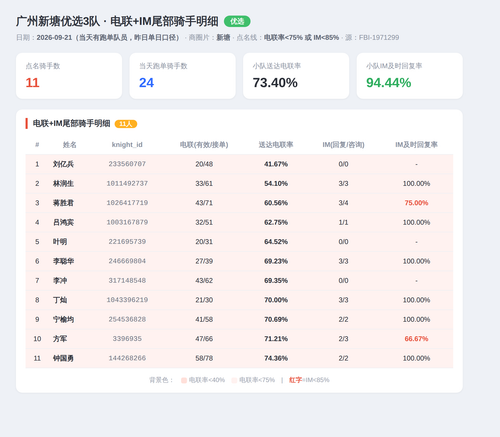The height and width of the screenshot is (437, 500).
Task: Click the 3/4 IM count cell
Action: tap(343, 203)
